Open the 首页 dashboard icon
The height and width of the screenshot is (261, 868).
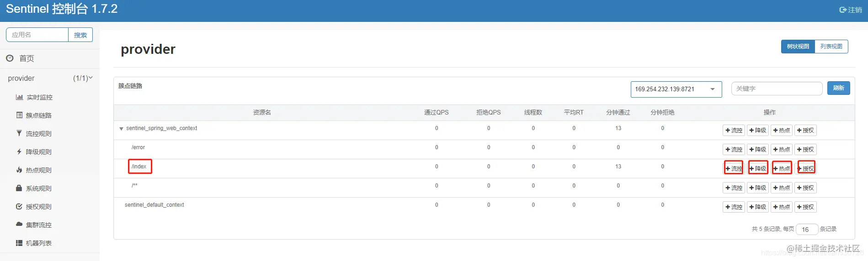click(x=10, y=58)
